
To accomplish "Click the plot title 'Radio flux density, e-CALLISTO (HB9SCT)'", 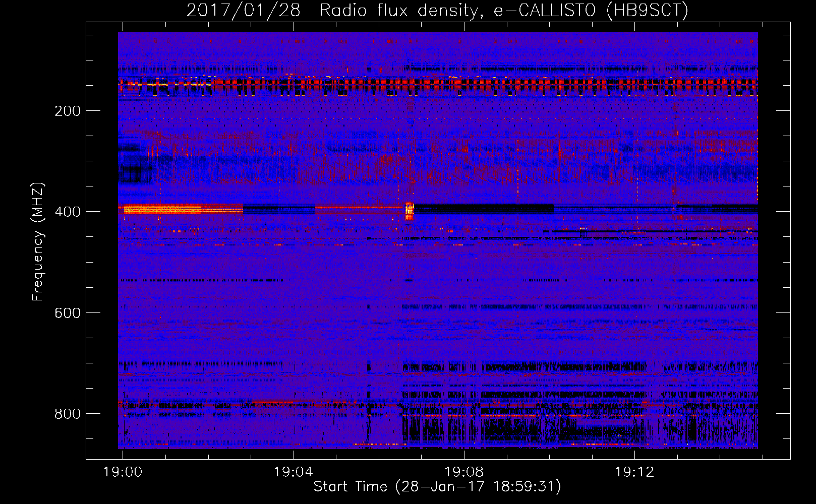I will coord(504,10).
